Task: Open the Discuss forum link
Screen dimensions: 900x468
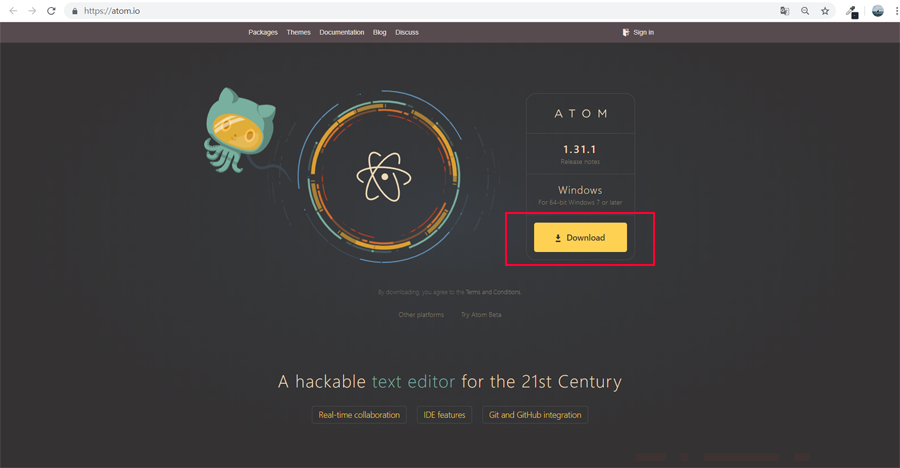Action: [407, 32]
